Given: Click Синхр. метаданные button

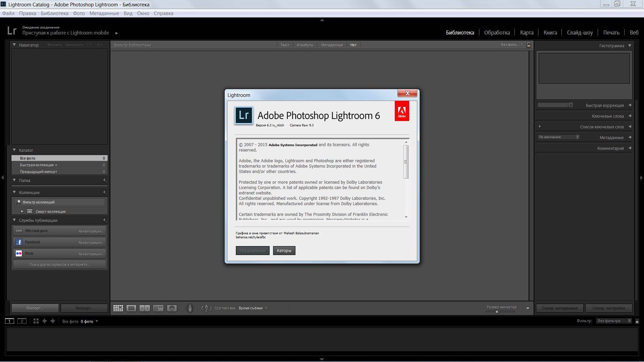Looking at the screenshot, I should click(x=559, y=308).
